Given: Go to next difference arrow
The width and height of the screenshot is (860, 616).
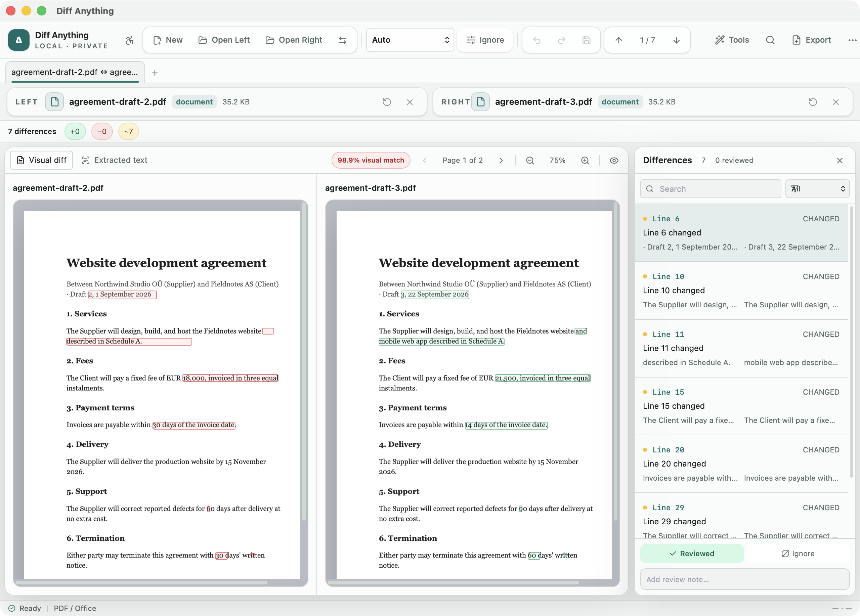Looking at the screenshot, I should (x=676, y=40).
